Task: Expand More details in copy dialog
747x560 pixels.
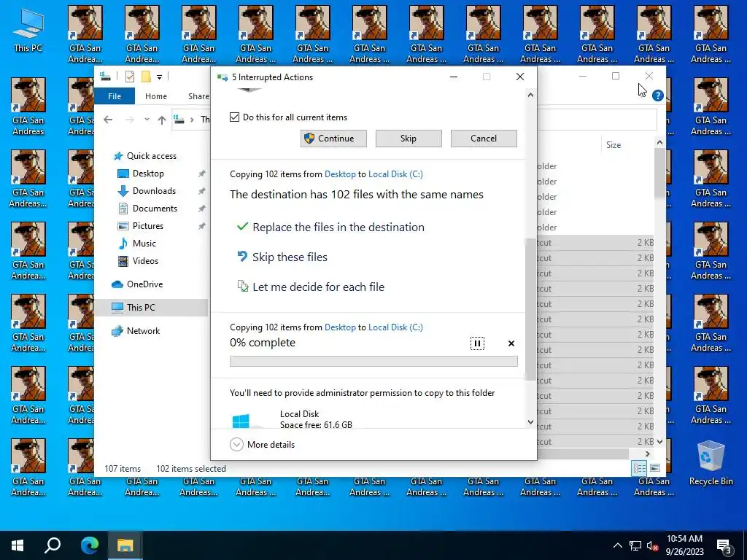Action: [263, 444]
